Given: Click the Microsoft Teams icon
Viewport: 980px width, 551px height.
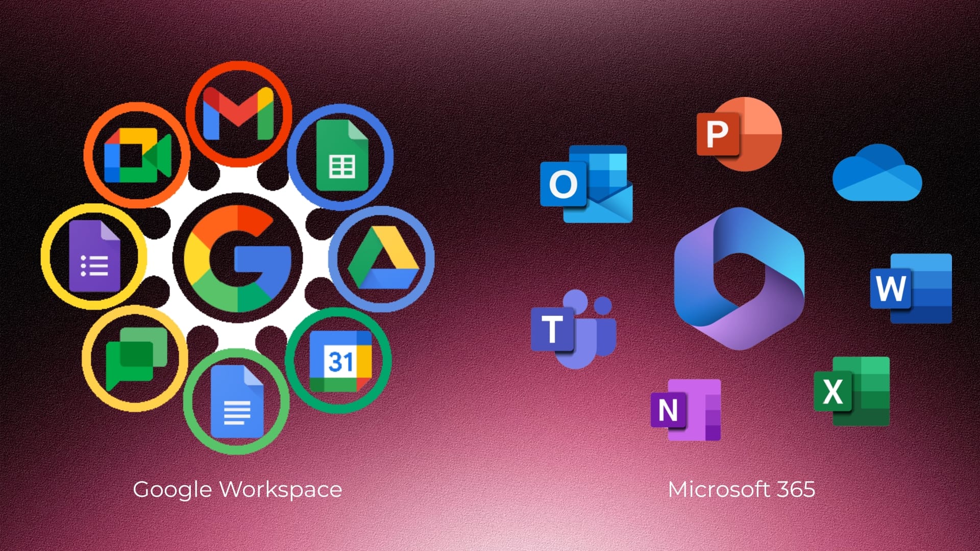Looking at the screenshot, I should click(574, 329).
